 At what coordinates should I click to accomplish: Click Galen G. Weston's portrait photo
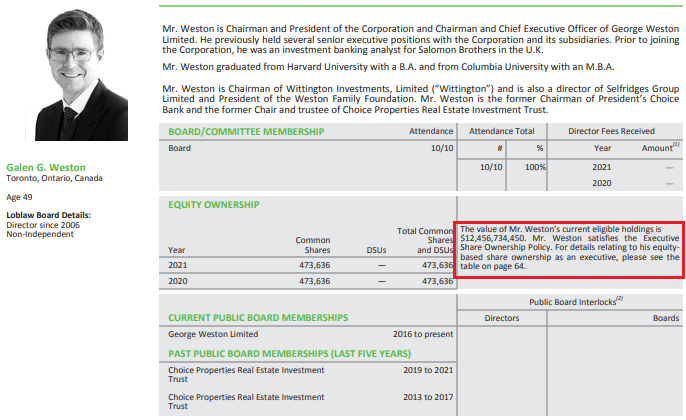[x=81, y=75]
